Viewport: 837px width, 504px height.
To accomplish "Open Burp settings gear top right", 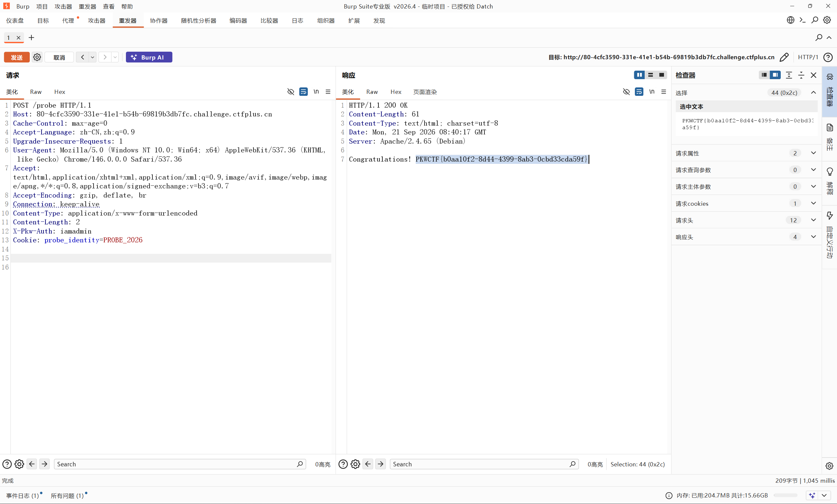I will [827, 20].
